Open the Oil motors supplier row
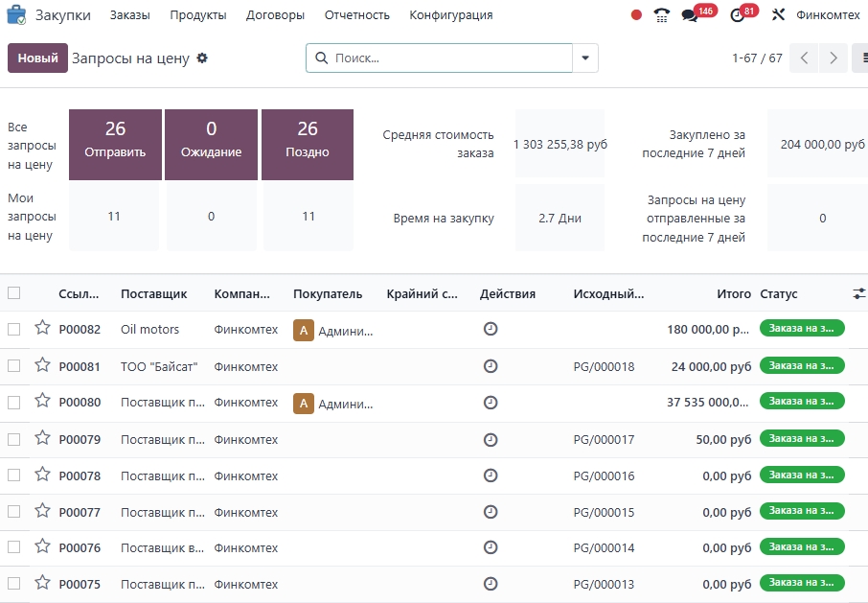The height and width of the screenshot is (603, 868). 150,330
